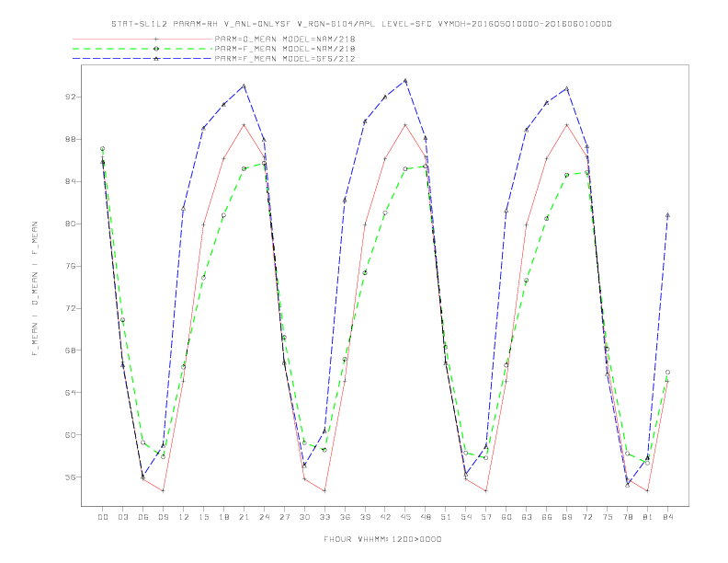Click blue GFS triangle peak at hour 45
Screen dimensions: 728x563
coord(405,80)
